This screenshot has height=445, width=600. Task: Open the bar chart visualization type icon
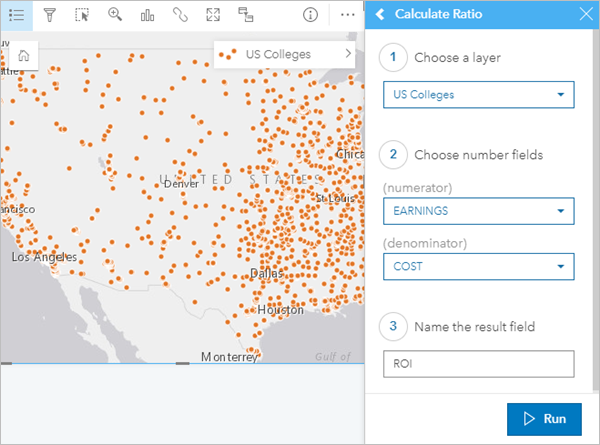pyautogui.click(x=148, y=15)
